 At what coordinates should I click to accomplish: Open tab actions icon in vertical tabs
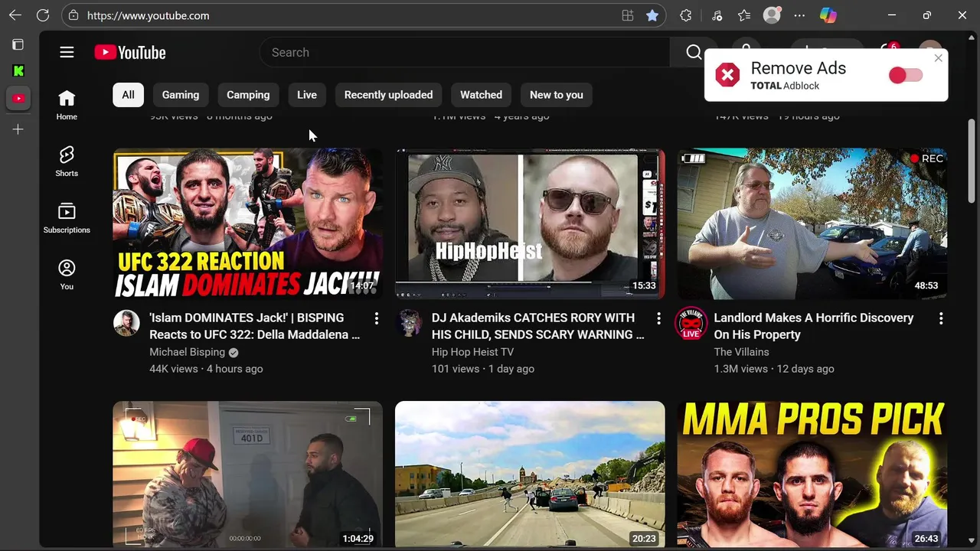[x=18, y=44]
